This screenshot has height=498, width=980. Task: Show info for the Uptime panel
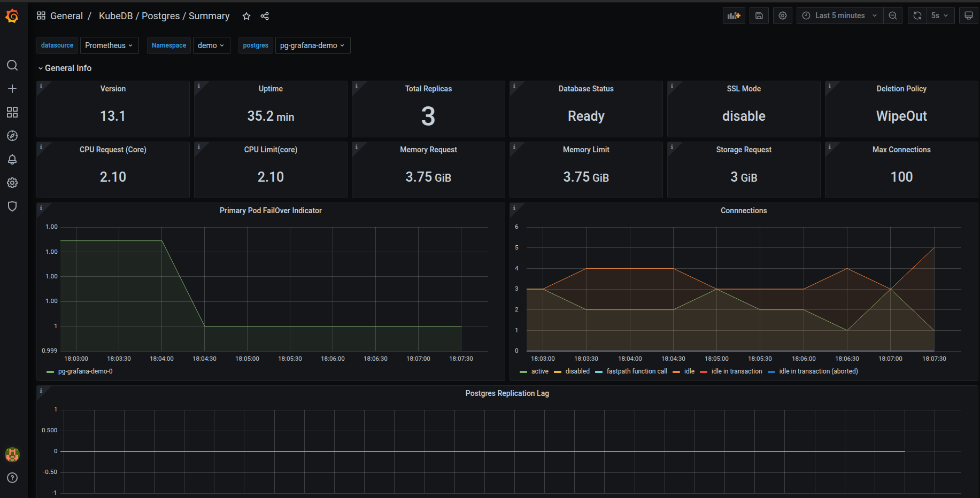tap(199, 86)
